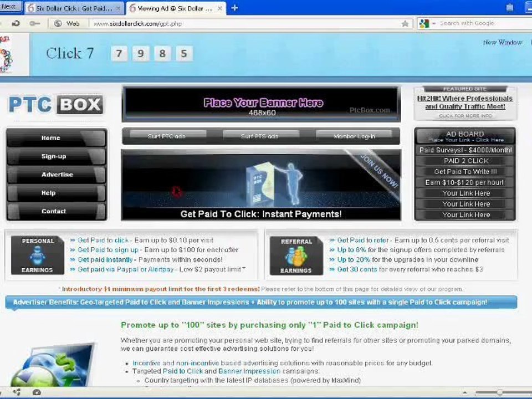Click the number 9 captcha button

(141, 54)
